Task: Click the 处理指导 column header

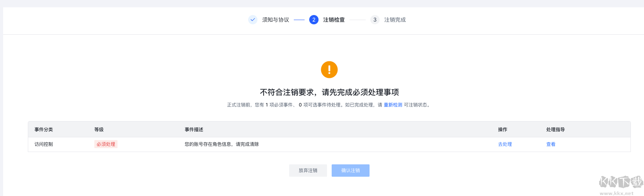Action: click(555, 130)
